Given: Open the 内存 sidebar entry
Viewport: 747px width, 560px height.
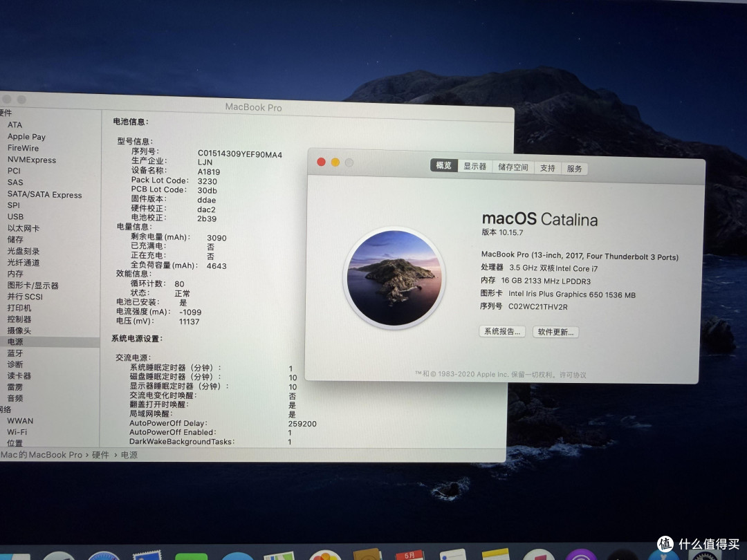Looking at the screenshot, I should 15,274.
